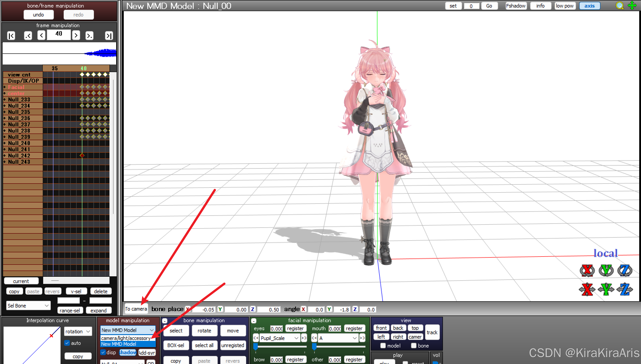Click the To camera button

[136, 309]
